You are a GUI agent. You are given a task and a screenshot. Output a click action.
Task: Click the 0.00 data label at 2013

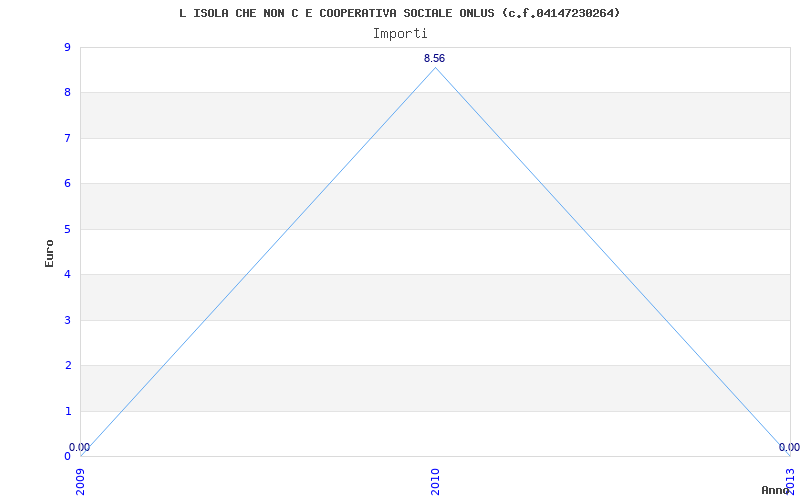pos(789,447)
